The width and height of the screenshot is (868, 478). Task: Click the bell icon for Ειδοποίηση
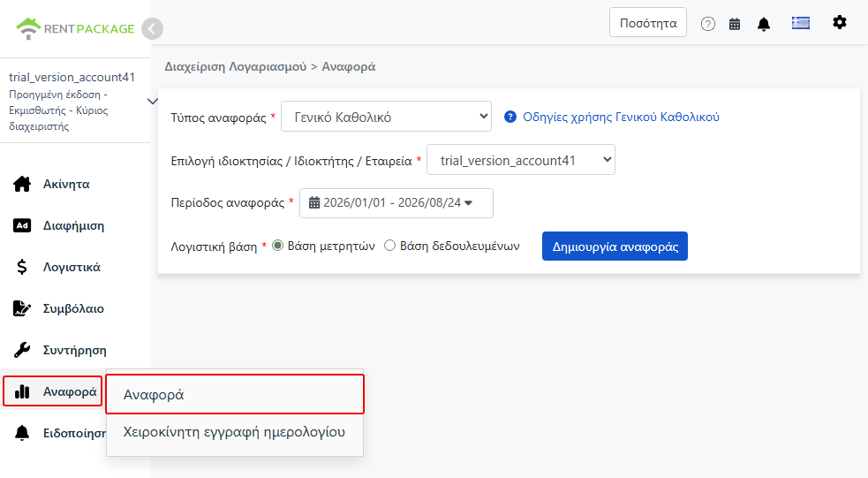click(22, 433)
